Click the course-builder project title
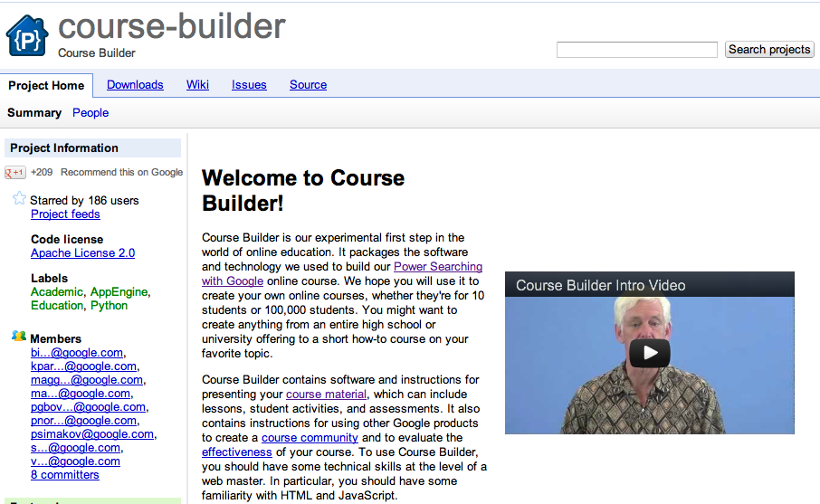The height and width of the screenshot is (504, 820). pos(172,26)
